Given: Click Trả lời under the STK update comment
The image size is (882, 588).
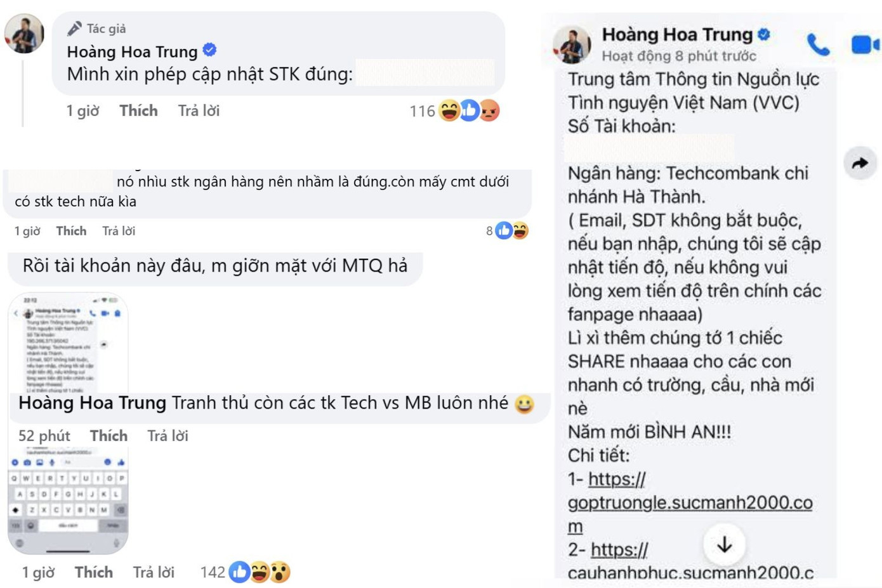Looking at the screenshot, I should click(x=199, y=111).
